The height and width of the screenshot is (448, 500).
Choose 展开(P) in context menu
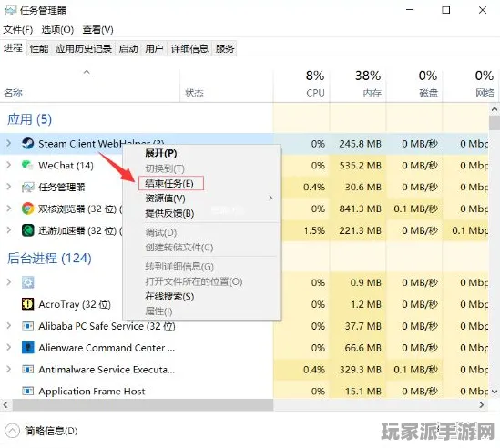pos(201,153)
